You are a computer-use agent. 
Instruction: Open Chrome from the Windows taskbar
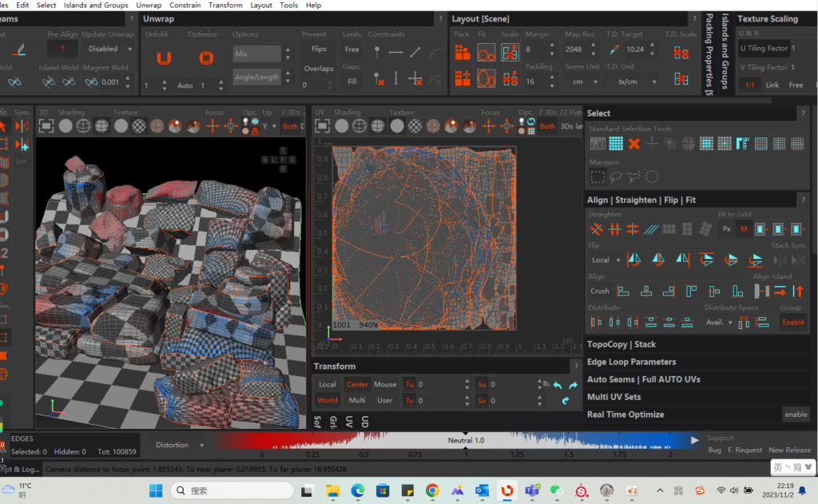pyautogui.click(x=432, y=490)
